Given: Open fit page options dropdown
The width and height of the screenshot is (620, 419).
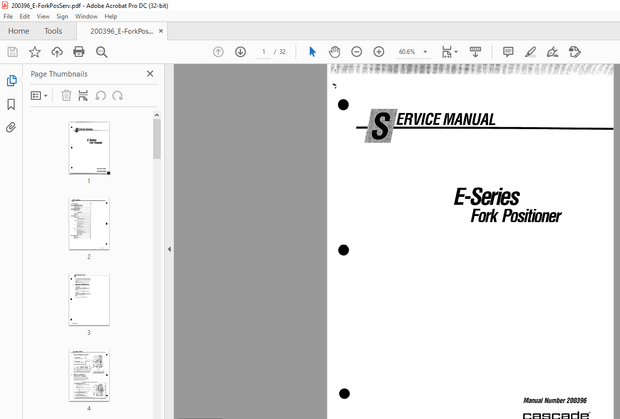Looking at the screenshot, I should click(450, 52).
